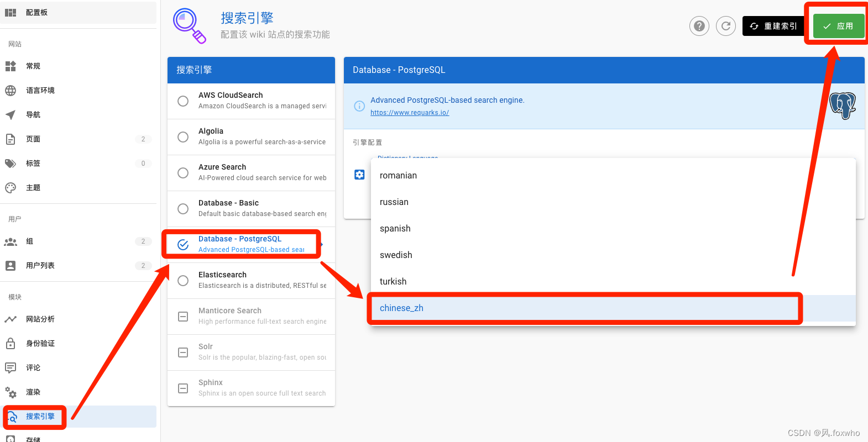Click the 常规 general settings icon

11,66
